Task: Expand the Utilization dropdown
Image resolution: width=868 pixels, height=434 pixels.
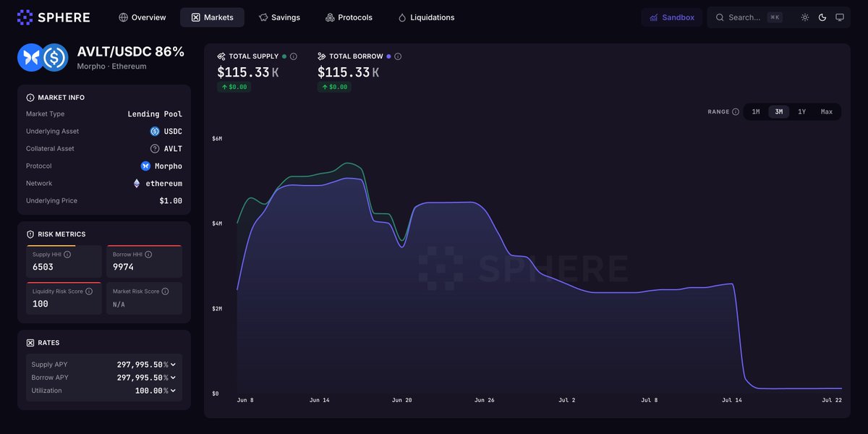Action: click(173, 391)
